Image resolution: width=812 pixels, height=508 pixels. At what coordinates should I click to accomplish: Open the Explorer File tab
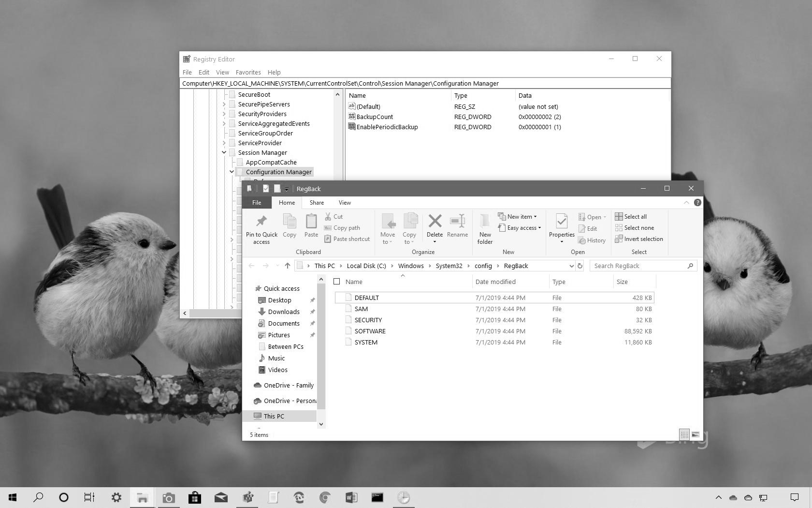257,203
